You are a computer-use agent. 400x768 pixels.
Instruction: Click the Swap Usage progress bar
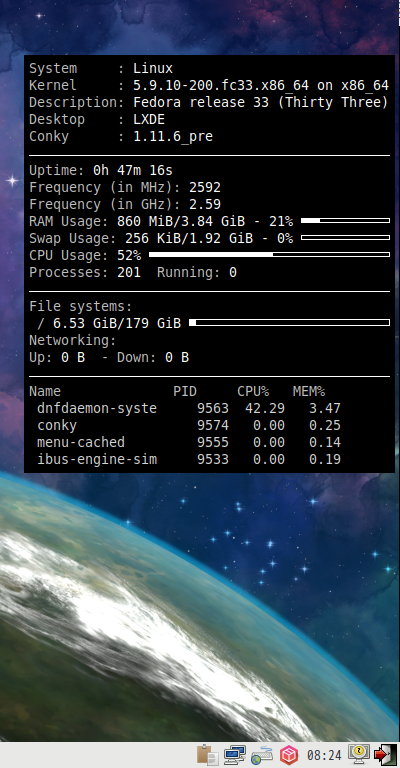pyautogui.click(x=345, y=238)
